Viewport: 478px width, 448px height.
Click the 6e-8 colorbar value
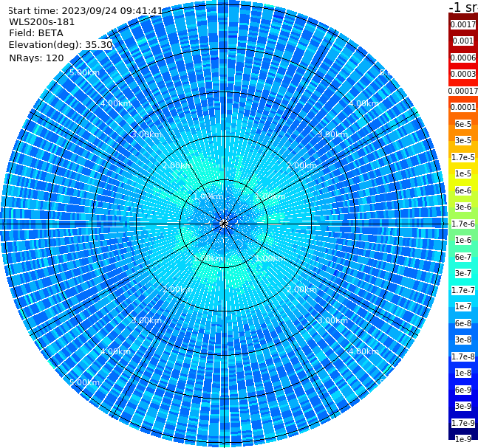point(463,323)
